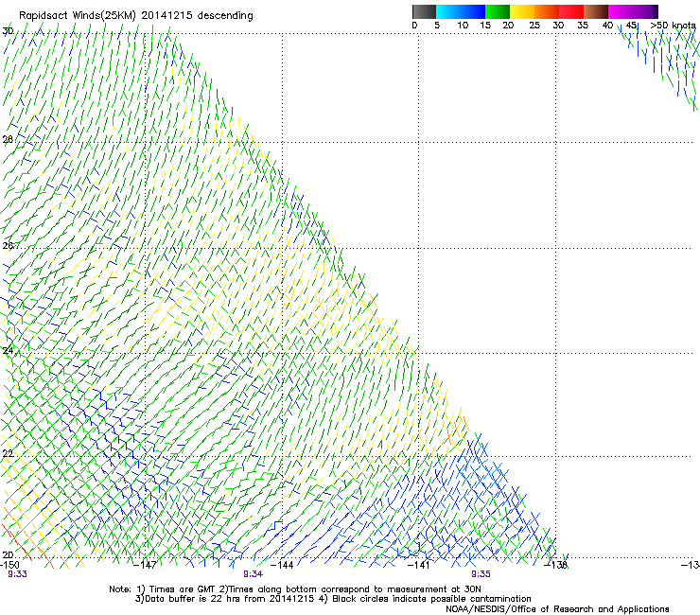Click the longitude label -144
Screen dimensions: 700x615
(282, 565)
